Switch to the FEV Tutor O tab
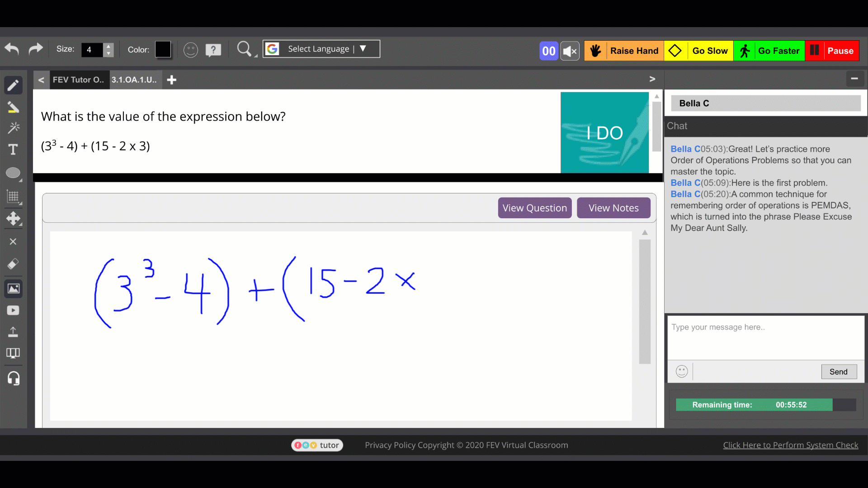The width and height of the screenshot is (868, 488). click(x=78, y=79)
